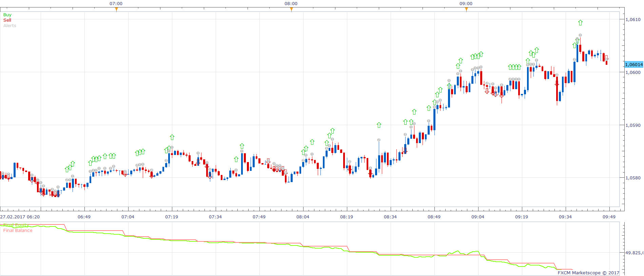Click the Buy legend label

tap(7, 15)
